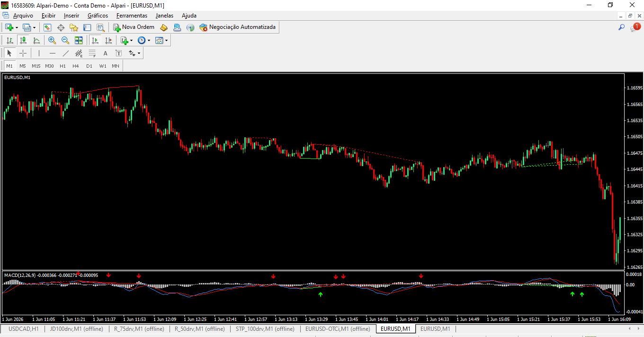644x337 pixels.
Task: Switch chart to candlestick mode
Action: (23, 40)
